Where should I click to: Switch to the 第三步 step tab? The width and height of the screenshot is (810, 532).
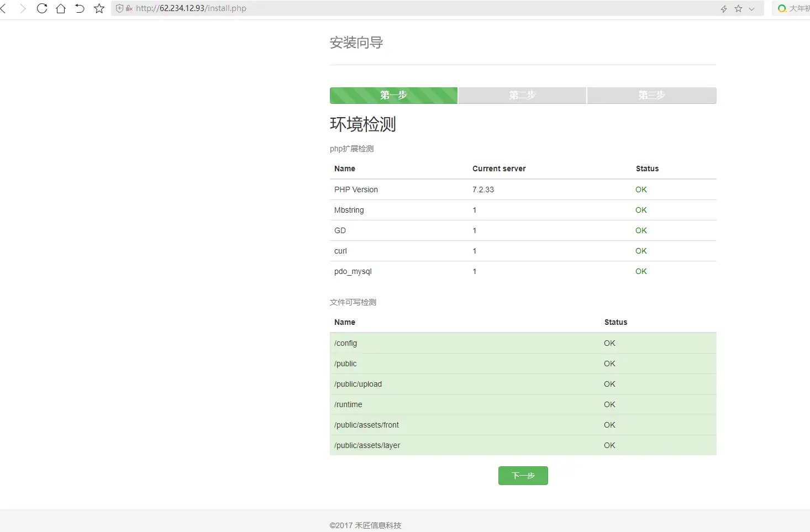pyautogui.click(x=651, y=95)
